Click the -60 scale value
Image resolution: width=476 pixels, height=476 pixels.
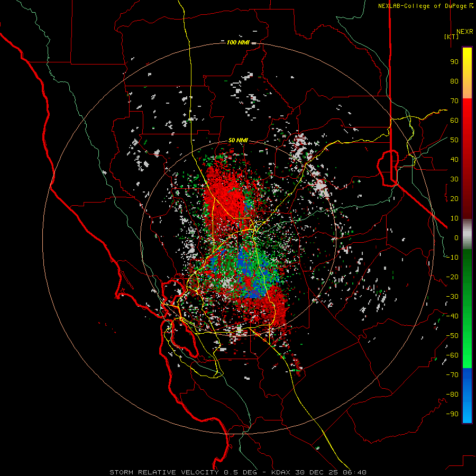click(452, 355)
